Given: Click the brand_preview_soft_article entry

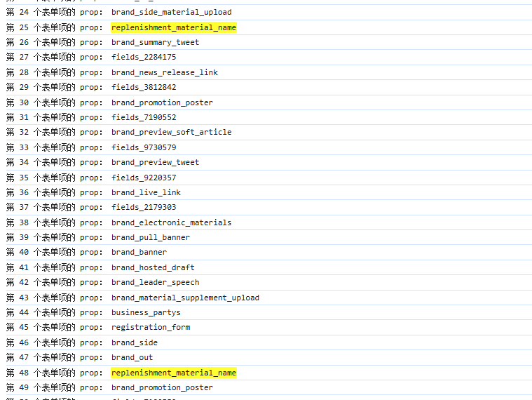Looking at the screenshot, I should click(171, 132).
